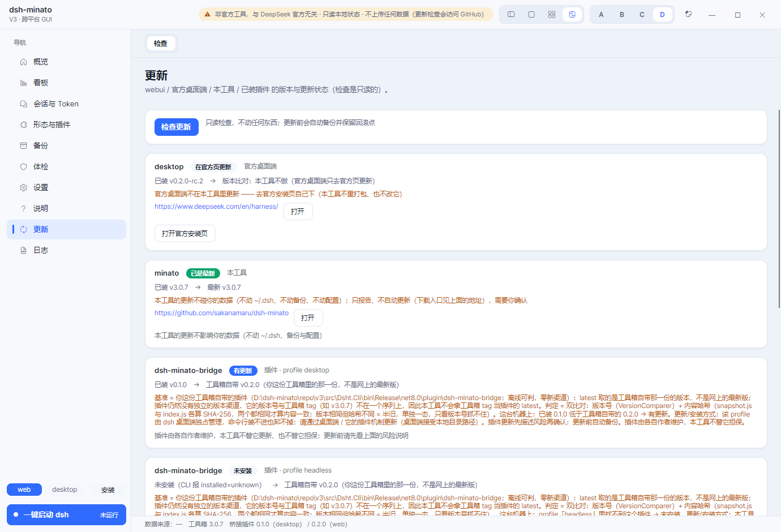Open the 日志 document icon in sidebar
This screenshot has width=781, height=532.
23,250
